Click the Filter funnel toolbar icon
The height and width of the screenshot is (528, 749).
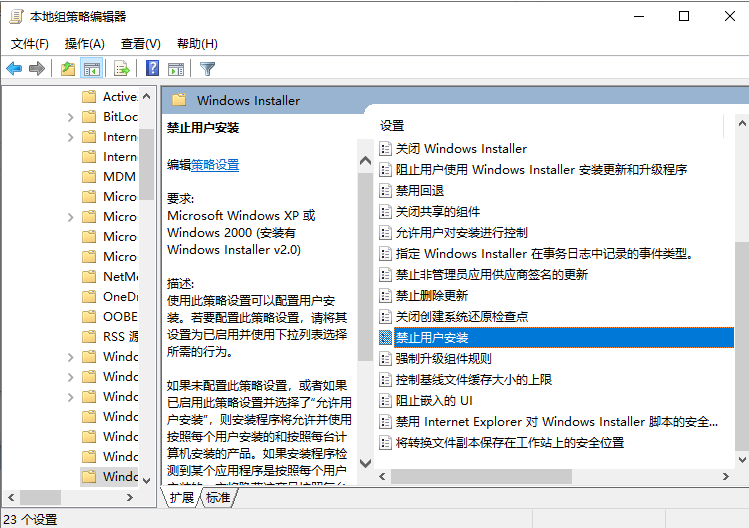point(207,69)
